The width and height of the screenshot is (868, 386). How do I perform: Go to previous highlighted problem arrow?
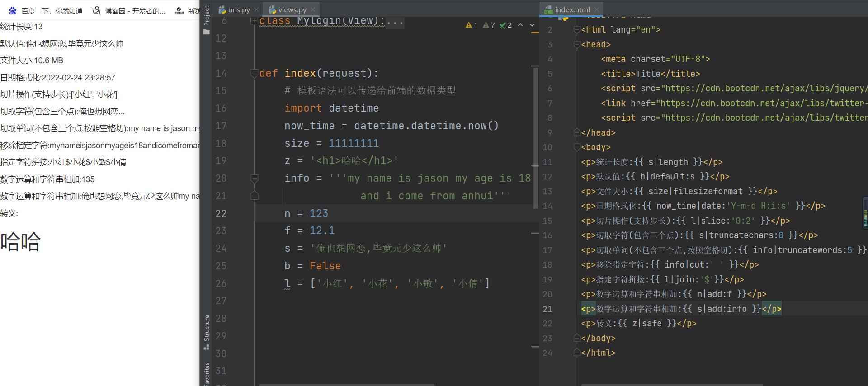520,25
